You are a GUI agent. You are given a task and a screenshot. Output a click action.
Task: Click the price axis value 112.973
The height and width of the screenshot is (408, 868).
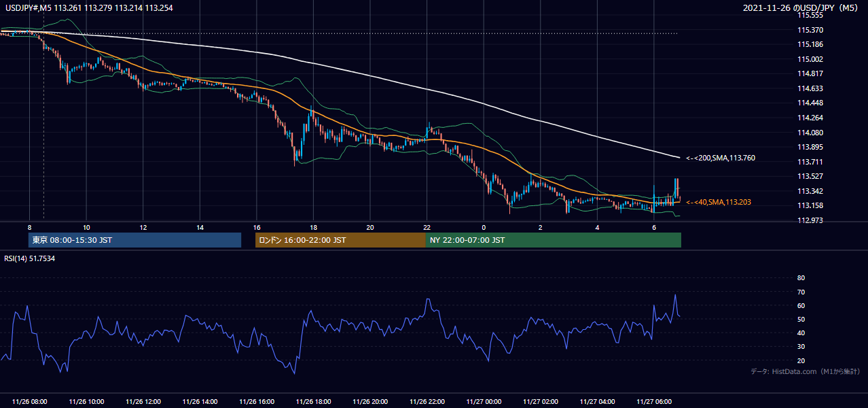pyautogui.click(x=810, y=220)
